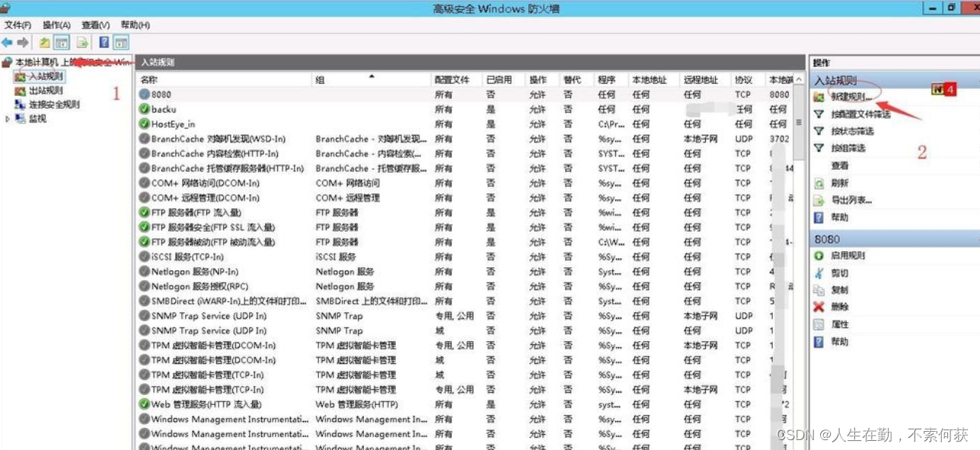Sort by the 名称 column header

pyautogui.click(x=225, y=79)
